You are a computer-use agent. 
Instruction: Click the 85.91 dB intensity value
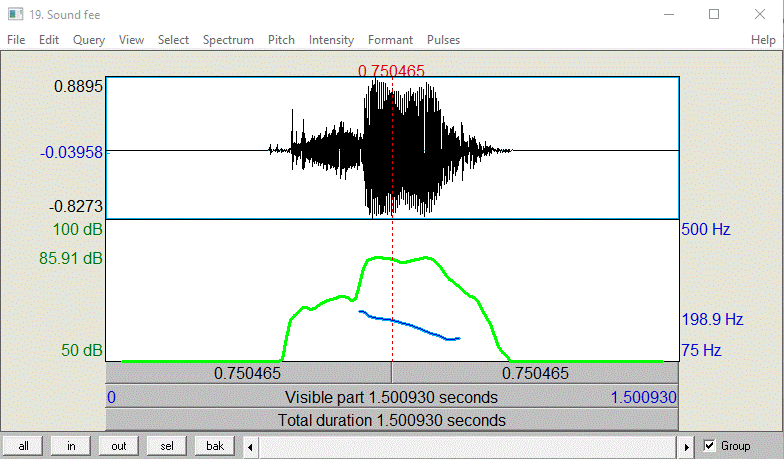(70, 258)
